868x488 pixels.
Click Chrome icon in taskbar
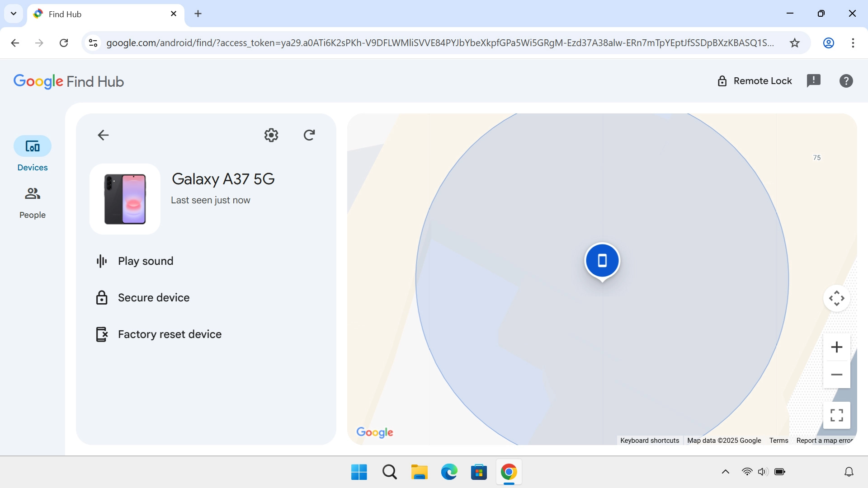point(509,472)
